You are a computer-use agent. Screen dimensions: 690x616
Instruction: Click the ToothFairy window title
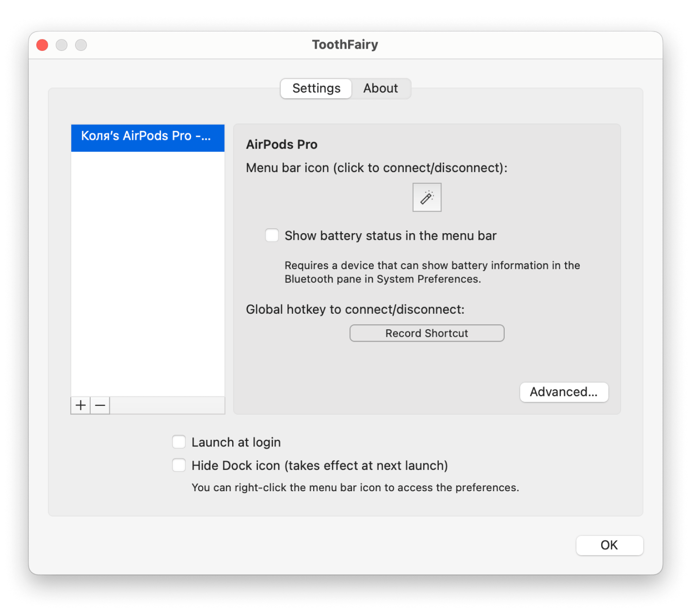click(x=345, y=45)
